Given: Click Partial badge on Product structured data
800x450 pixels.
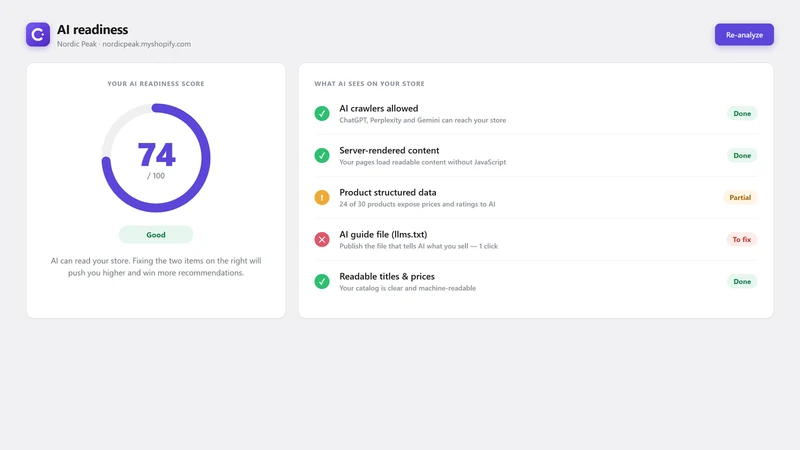Looking at the screenshot, I should (740, 197).
